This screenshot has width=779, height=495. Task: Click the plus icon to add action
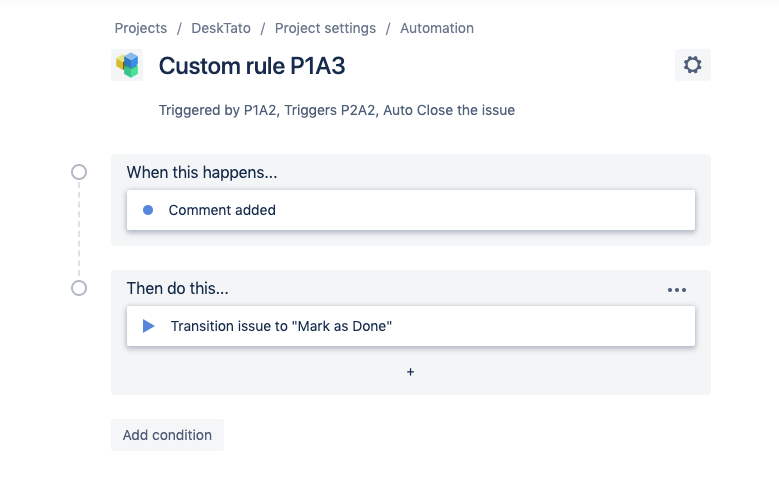[x=410, y=372]
